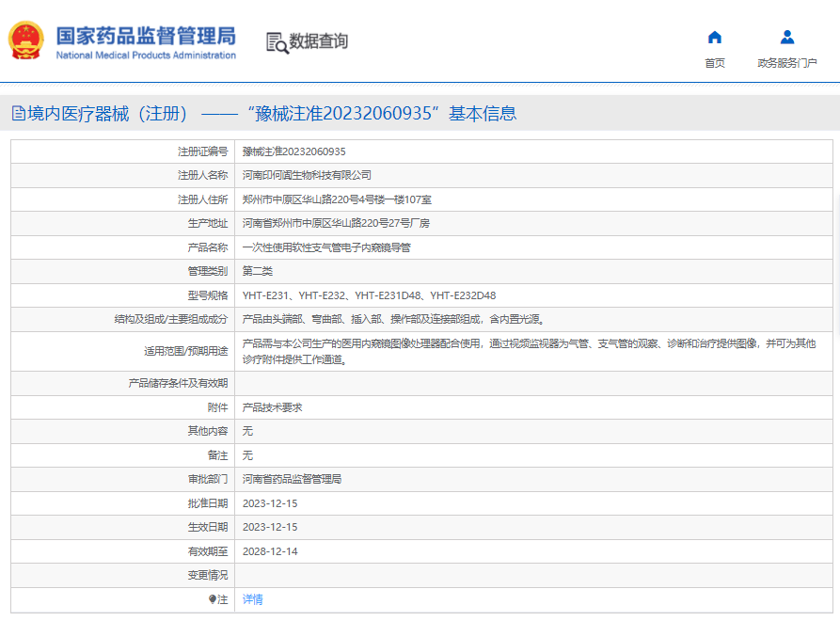Select 河南印何阗生物科技有限公司 registrant name
The height and width of the screenshot is (621, 840).
coord(307,175)
